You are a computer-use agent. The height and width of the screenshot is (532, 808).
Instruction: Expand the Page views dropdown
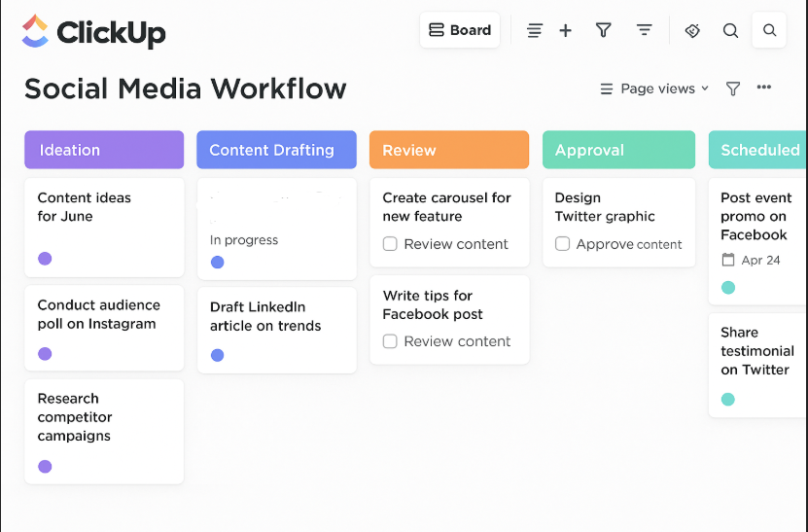(654, 89)
